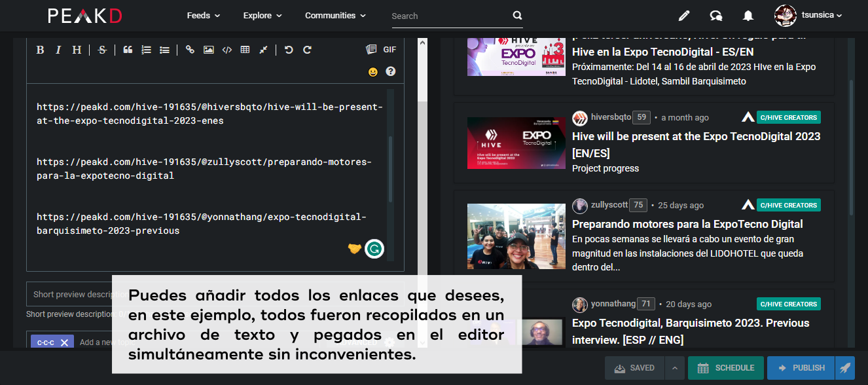Screen dimensions: 868x385
Task: Insert a heading with the H icon
Action: pos(77,50)
